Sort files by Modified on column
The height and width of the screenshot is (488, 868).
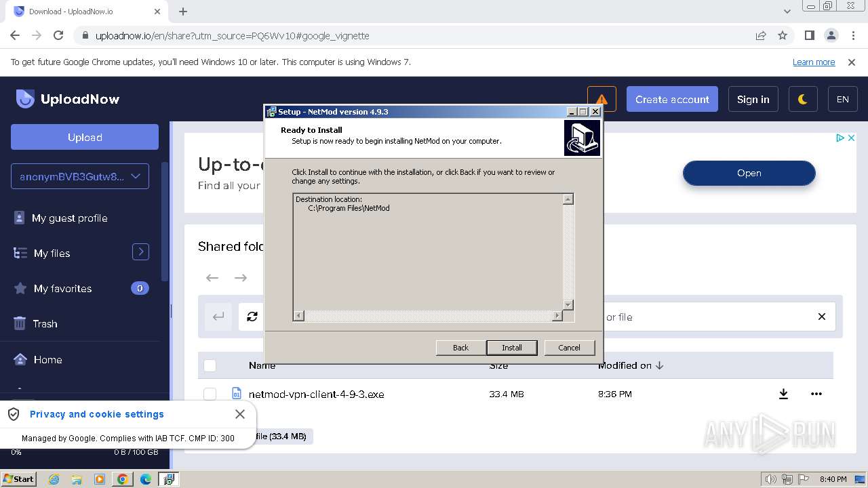click(631, 365)
